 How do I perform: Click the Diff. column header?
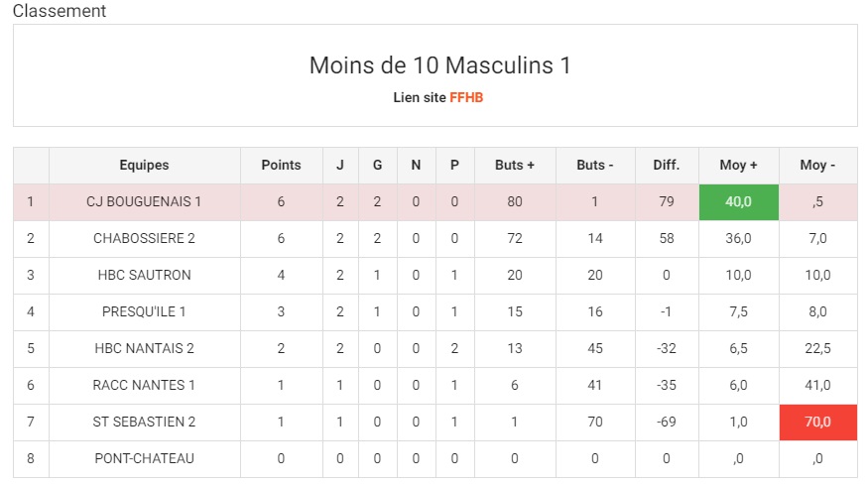(667, 165)
